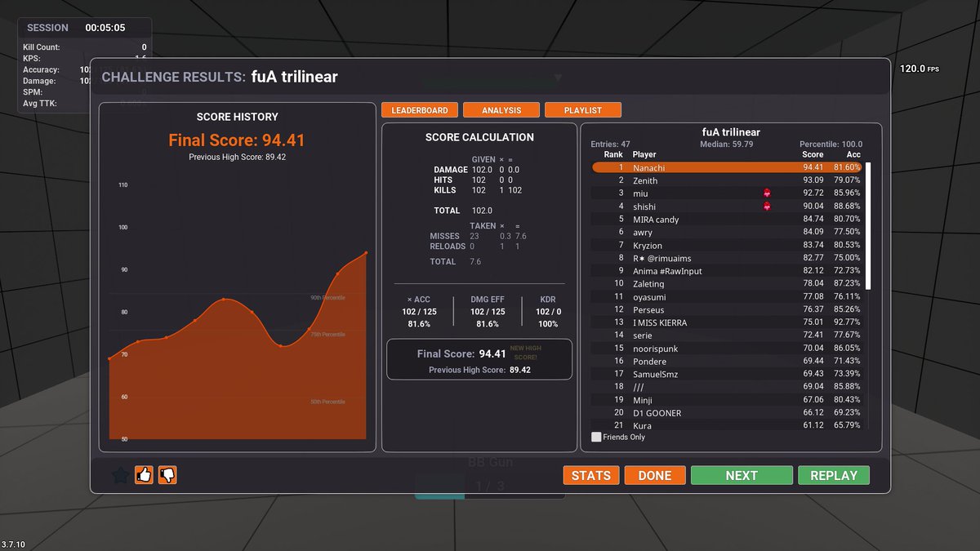Open the Playlist tab
The image size is (980, 551).
coord(582,110)
